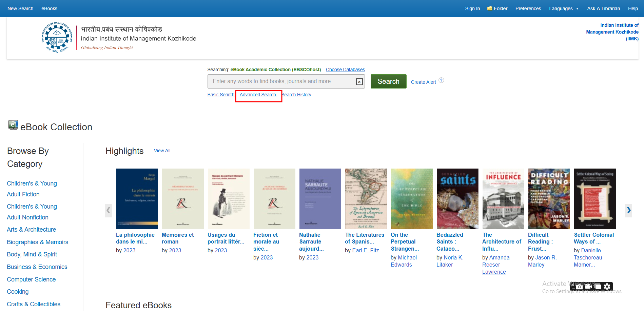644x311 pixels.
Task: Open Preferences from the top navigation
Action: (x=528, y=8)
